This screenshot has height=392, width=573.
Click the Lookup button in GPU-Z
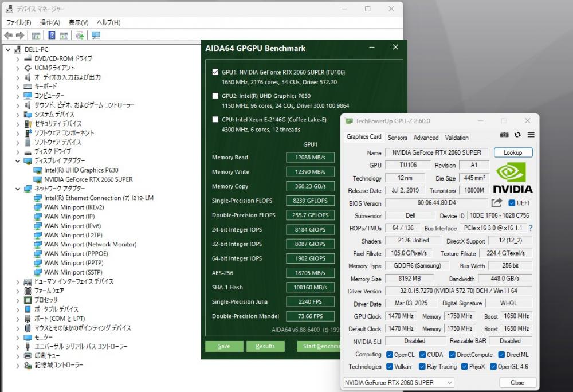513,152
